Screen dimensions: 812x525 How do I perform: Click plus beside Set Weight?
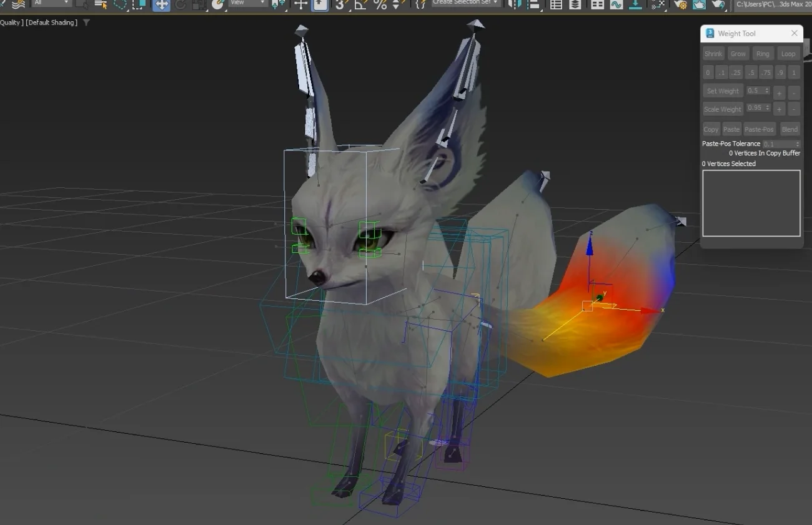pyautogui.click(x=779, y=94)
